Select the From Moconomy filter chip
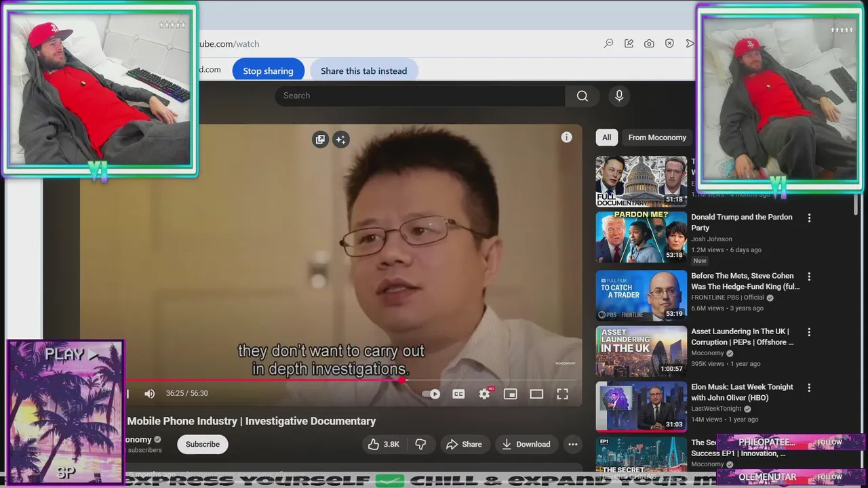This screenshot has width=868, height=488. pos(656,138)
